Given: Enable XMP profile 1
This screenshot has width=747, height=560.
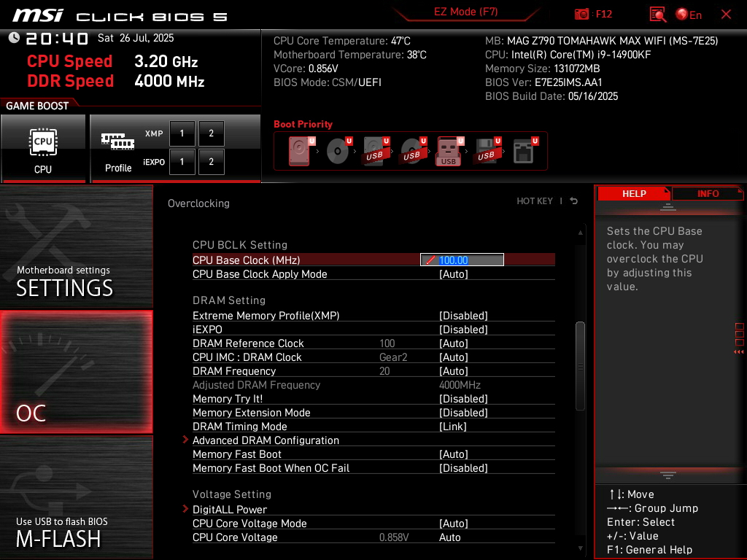Looking at the screenshot, I should pyautogui.click(x=182, y=133).
